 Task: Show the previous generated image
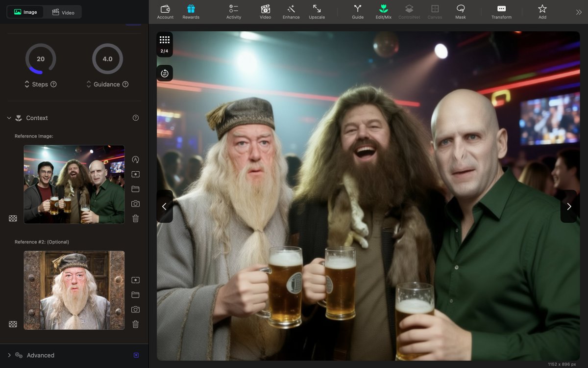pos(165,207)
